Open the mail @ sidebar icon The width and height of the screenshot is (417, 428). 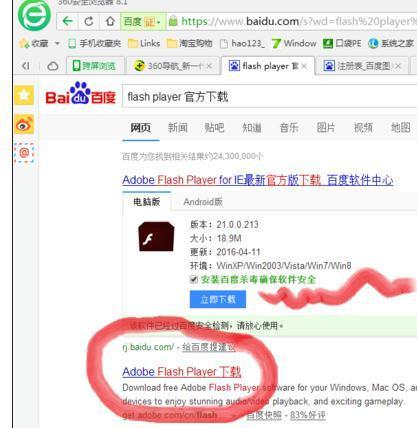click(24, 153)
